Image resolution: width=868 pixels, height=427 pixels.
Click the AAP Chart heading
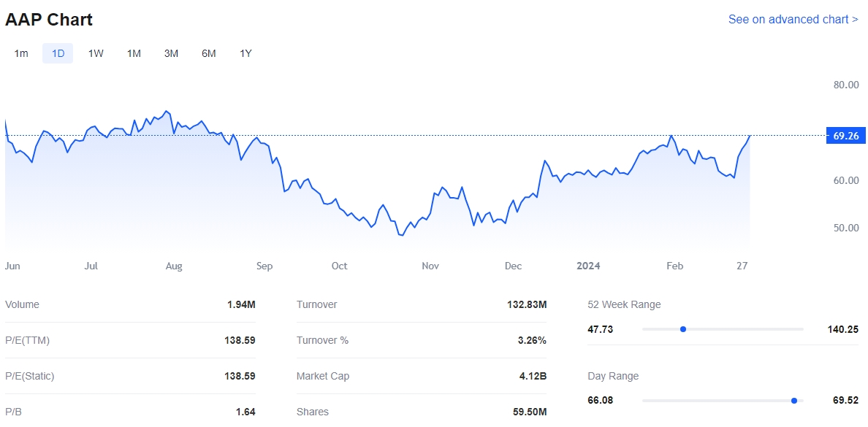[49, 20]
